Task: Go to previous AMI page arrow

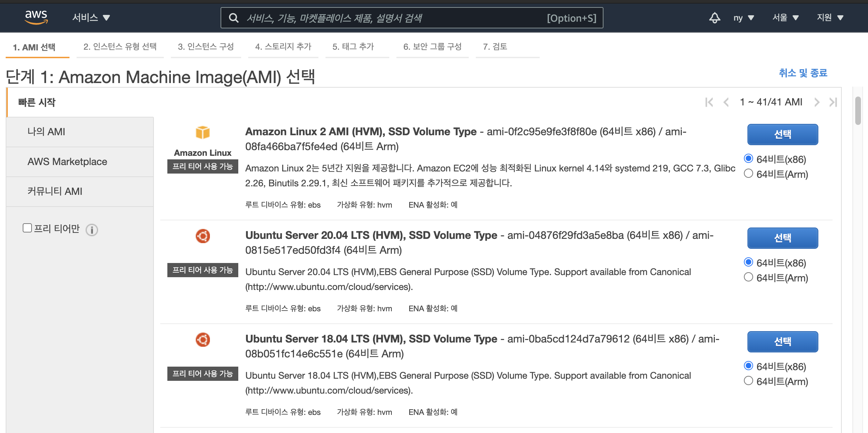Action: click(726, 102)
